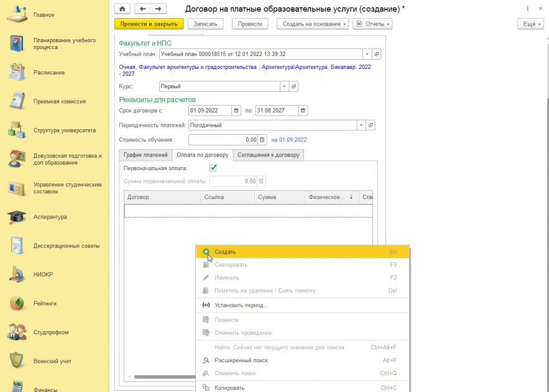
Task: Open Создать на основании dropdown button
Action: tap(313, 24)
